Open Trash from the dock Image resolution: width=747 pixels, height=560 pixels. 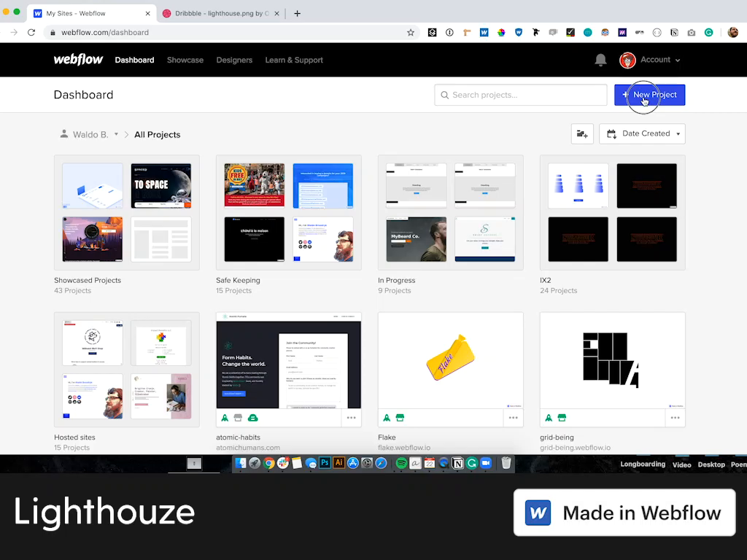[506, 463]
